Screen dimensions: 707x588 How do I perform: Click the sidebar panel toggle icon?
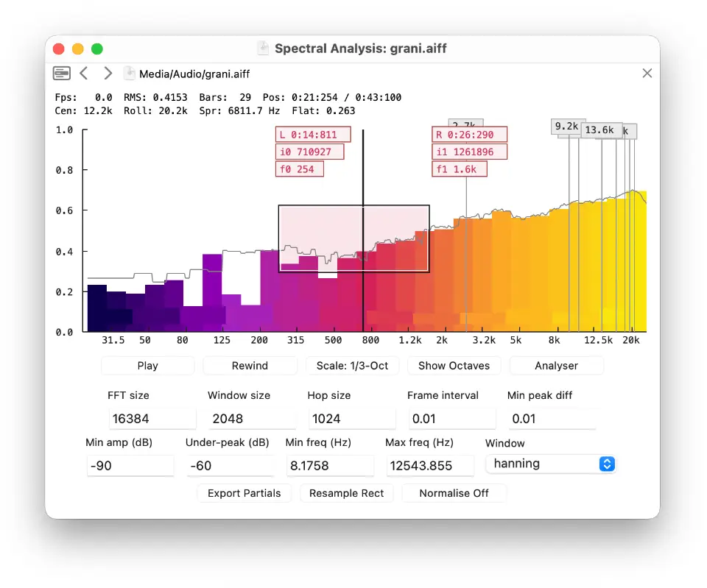coord(62,73)
